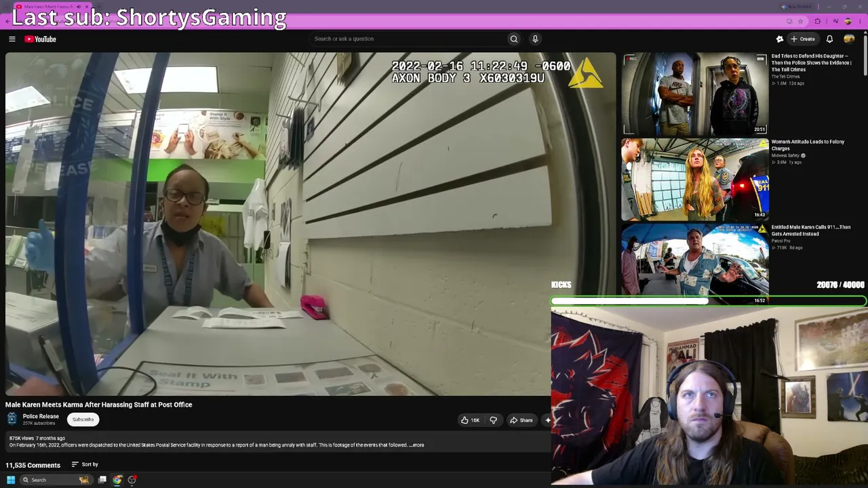The width and height of the screenshot is (868, 488).
Task: Click the Midwest Safety channel name
Action: pos(786,156)
